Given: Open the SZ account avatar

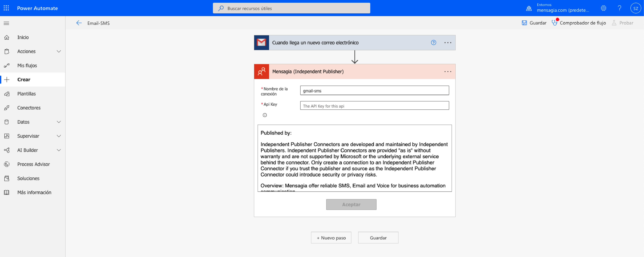Looking at the screenshot, I should point(635,8).
